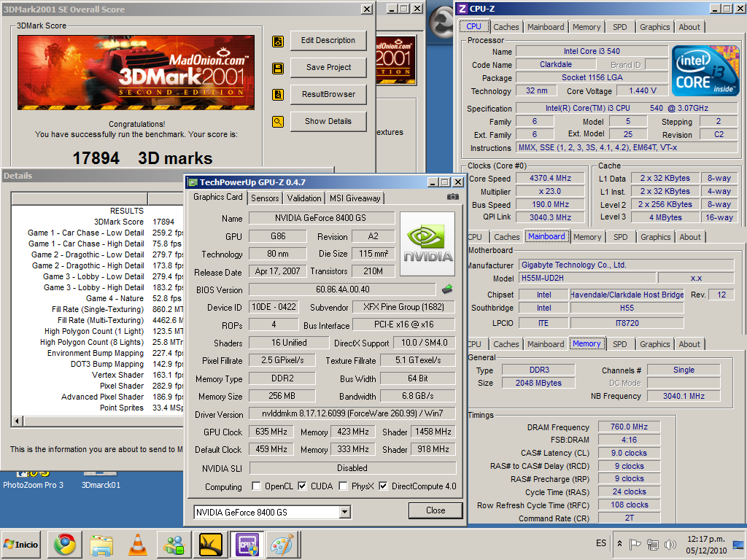Open Google Chrome from the taskbar
The image size is (747, 560).
(64, 545)
